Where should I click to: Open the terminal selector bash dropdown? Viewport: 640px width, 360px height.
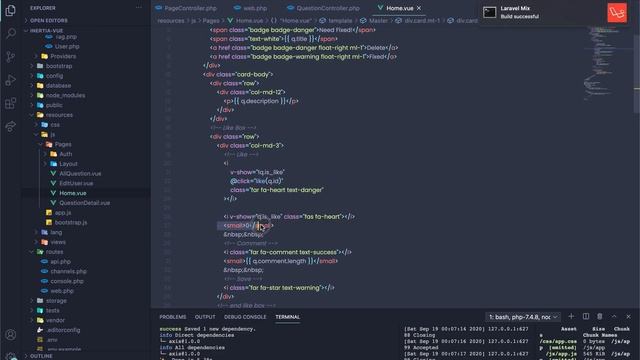(523, 317)
